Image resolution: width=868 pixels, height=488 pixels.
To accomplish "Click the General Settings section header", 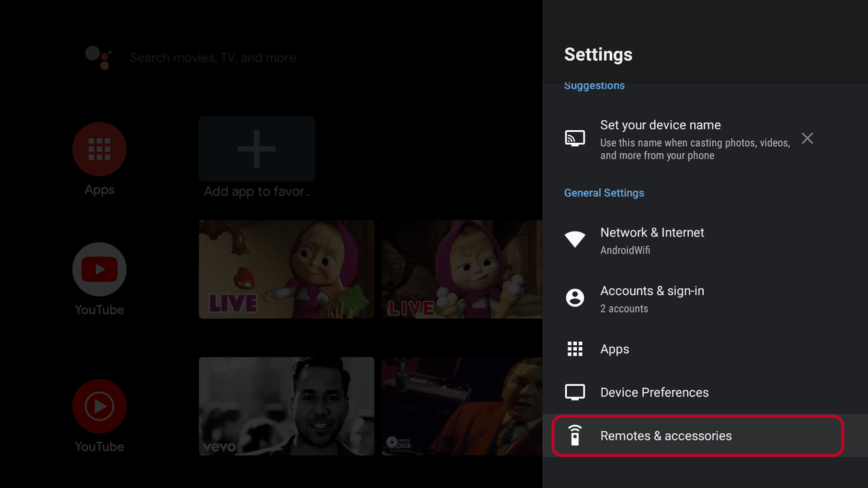I will (x=604, y=192).
